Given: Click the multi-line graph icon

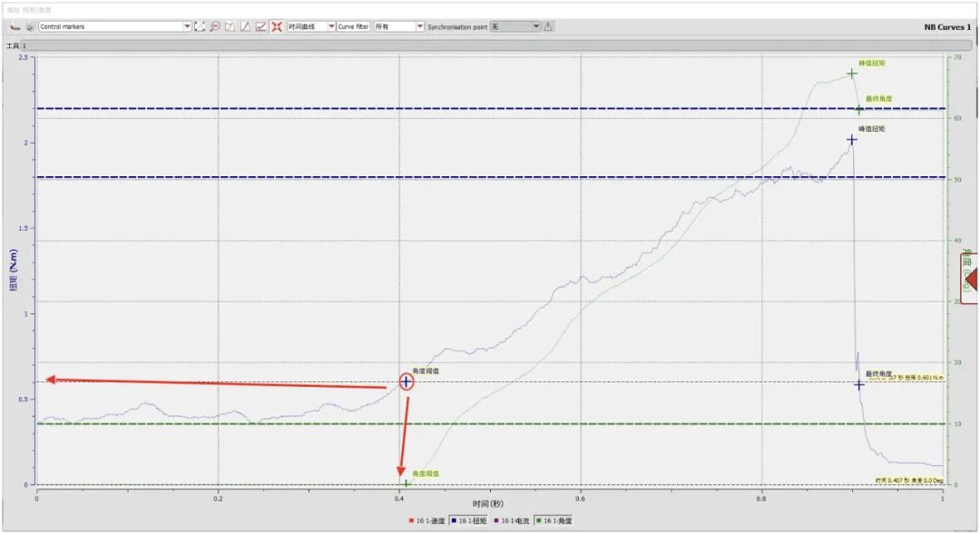Looking at the screenshot, I should pyautogui.click(x=260, y=26).
